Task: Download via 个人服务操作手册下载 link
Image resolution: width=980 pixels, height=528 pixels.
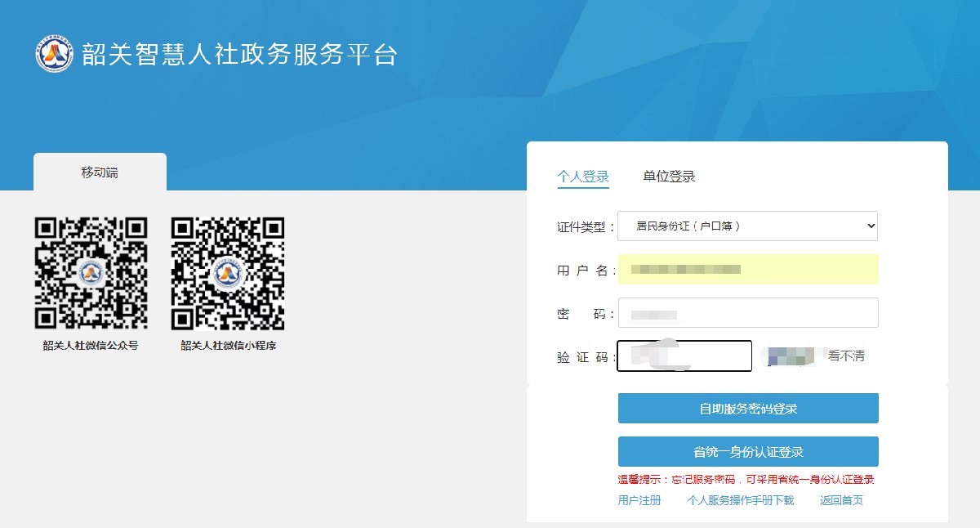Action: point(740,500)
